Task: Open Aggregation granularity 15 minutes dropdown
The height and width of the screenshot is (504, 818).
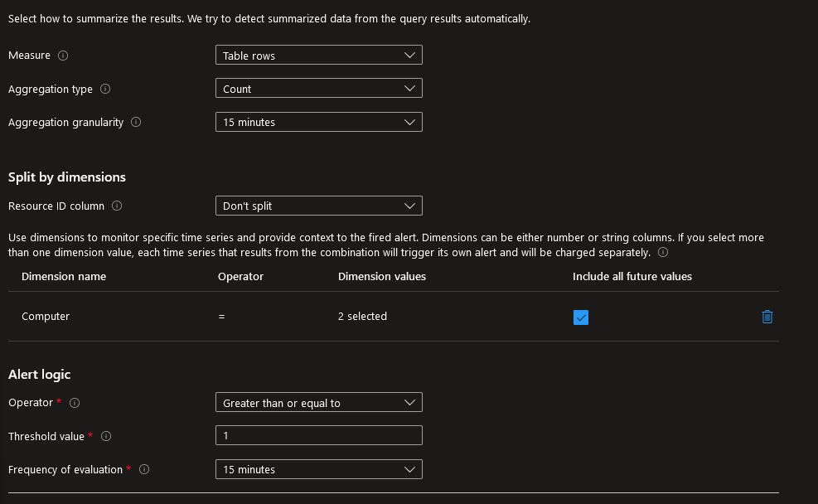Action: [x=318, y=122]
